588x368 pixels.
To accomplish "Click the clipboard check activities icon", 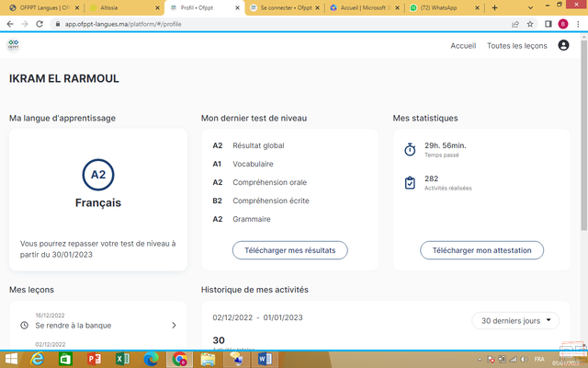I will pyautogui.click(x=410, y=183).
